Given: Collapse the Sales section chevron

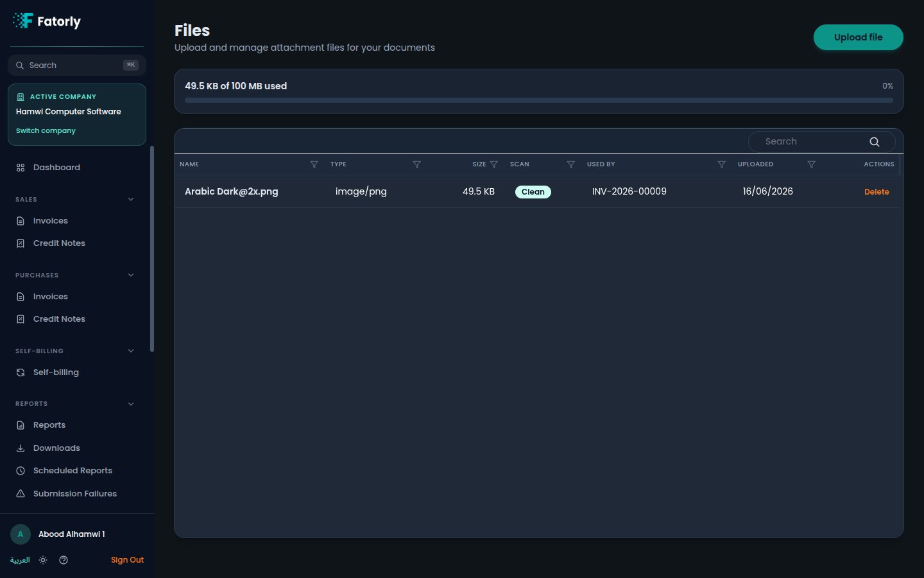Looking at the screenshot, I should pos(131,200).
